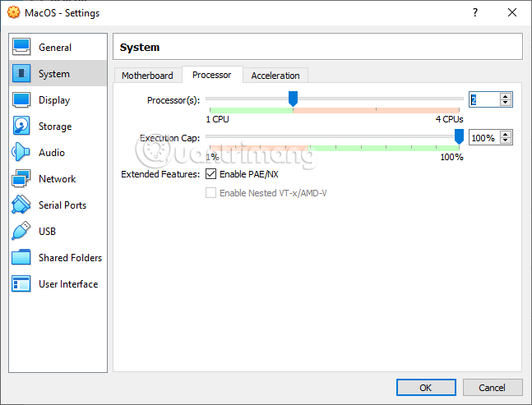The image size is (532, 405).
Task: Open General settings via monitor icon
Action: pos(21,47)
